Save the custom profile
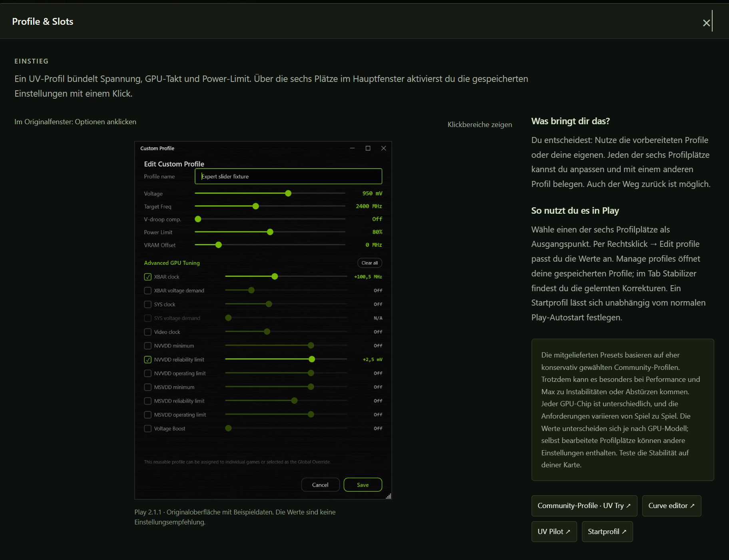Viewport: 729px width, 560px height. tap(363, 485)
